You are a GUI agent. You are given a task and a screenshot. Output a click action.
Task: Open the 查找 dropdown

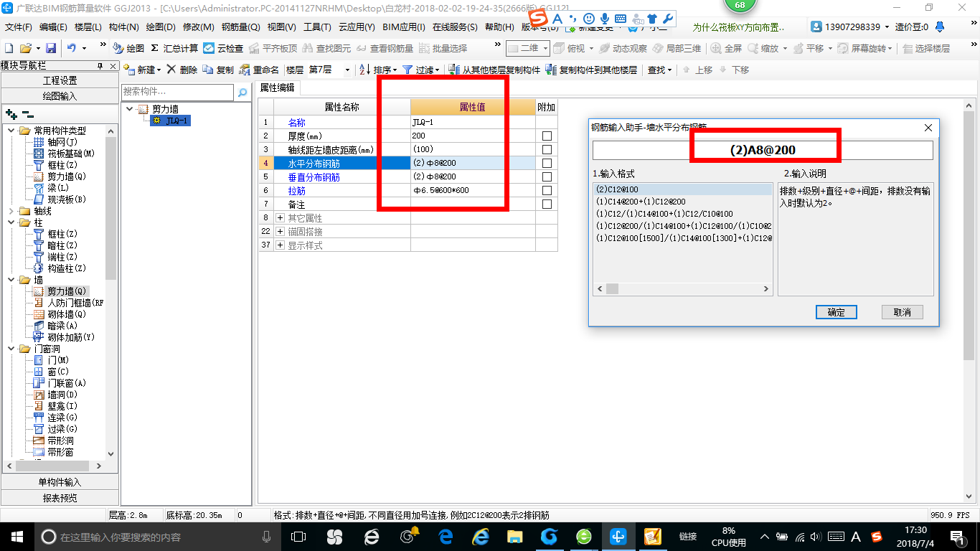coord(661,70)
